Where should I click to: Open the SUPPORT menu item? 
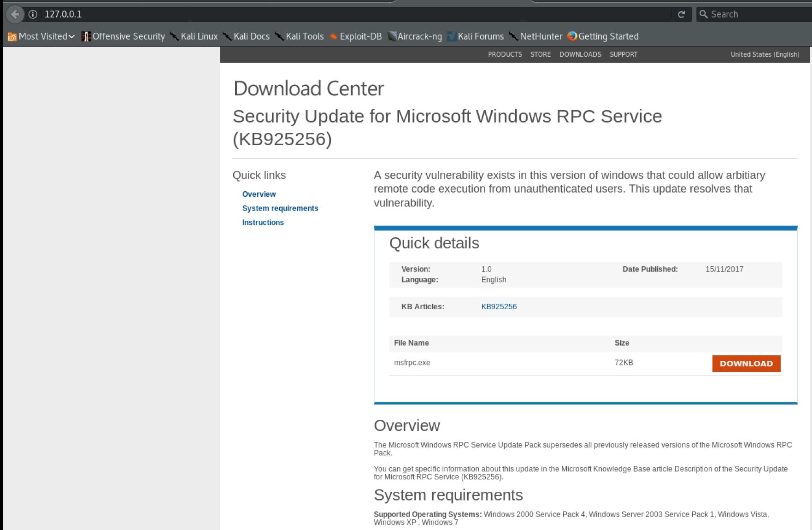623,54
